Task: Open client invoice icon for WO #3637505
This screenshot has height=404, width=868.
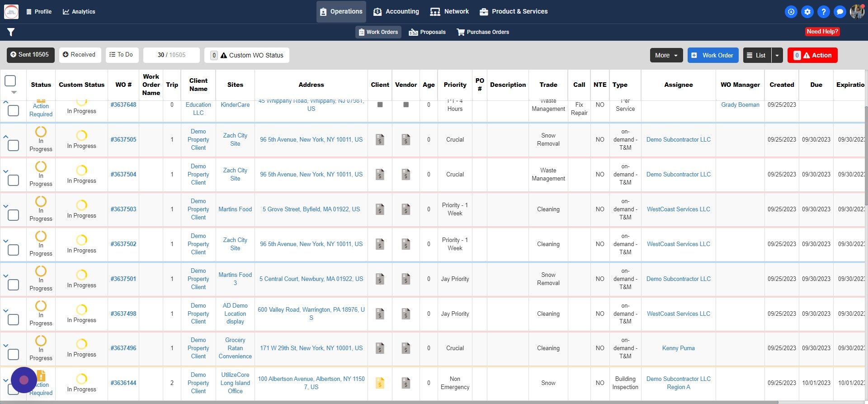Action: (x=380, y=140)
